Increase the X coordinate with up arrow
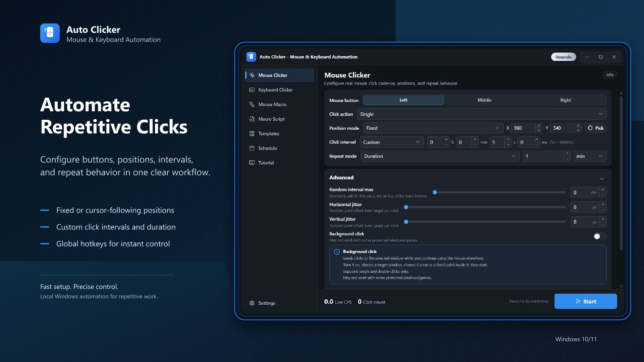644x362 pixels. [539, 126]
